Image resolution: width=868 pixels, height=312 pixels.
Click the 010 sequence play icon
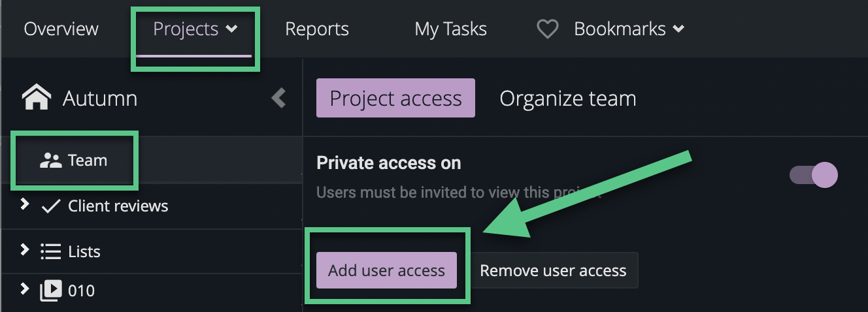(x=50, y=290)
